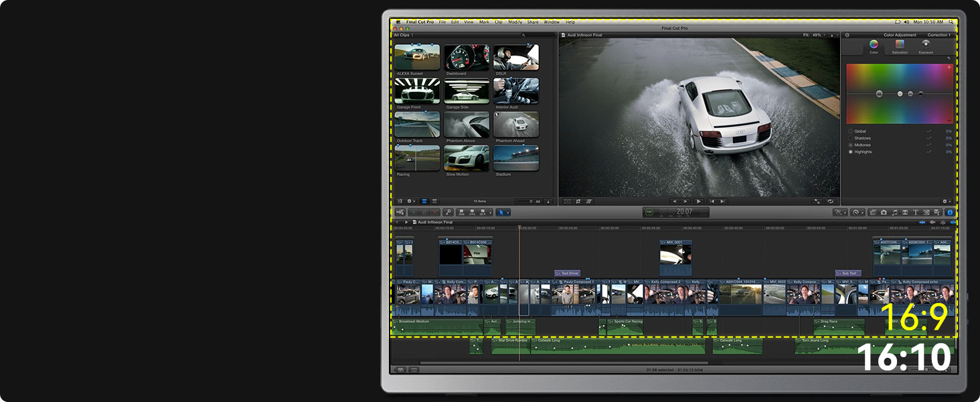Select the Highlights color puck on board
Screen dimensions: 980x402
tap(900, 94)
